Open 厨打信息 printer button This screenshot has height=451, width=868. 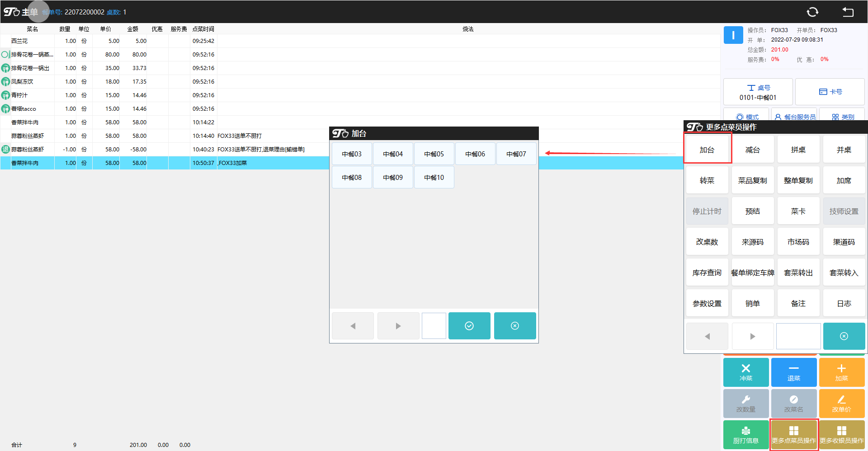(745, 434)
